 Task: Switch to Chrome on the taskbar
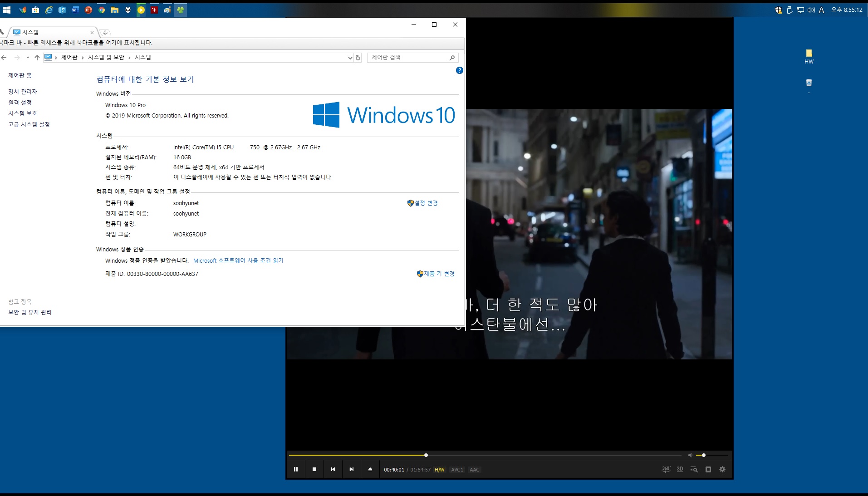click(102, 10)
